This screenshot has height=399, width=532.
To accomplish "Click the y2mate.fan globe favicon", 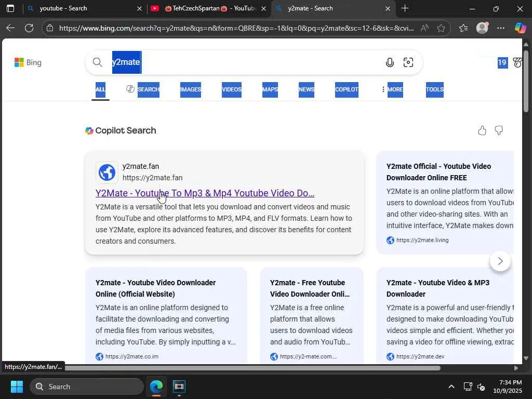I will click(107, 172).
